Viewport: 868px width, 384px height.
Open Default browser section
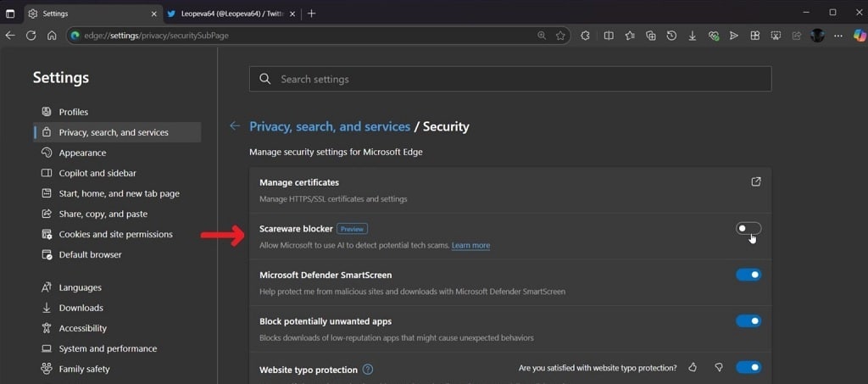[x=117, y=255]
